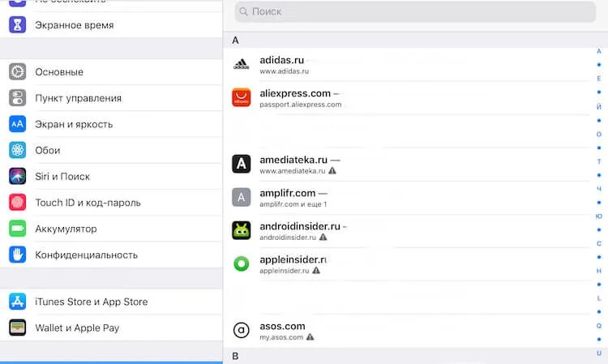Jump to letter T in index bar
Image resolution: width=608 pixels, height=364 pixels.
point(599,161)
